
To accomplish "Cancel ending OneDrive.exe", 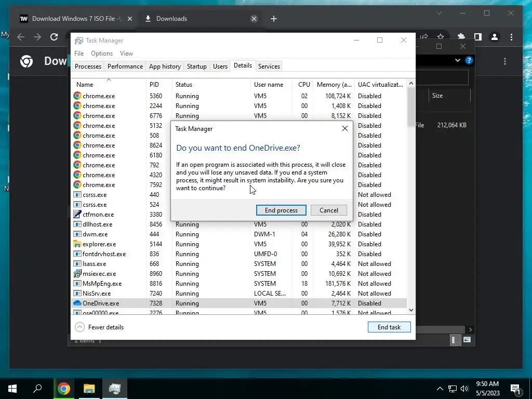I will click(x=328, y=210).
